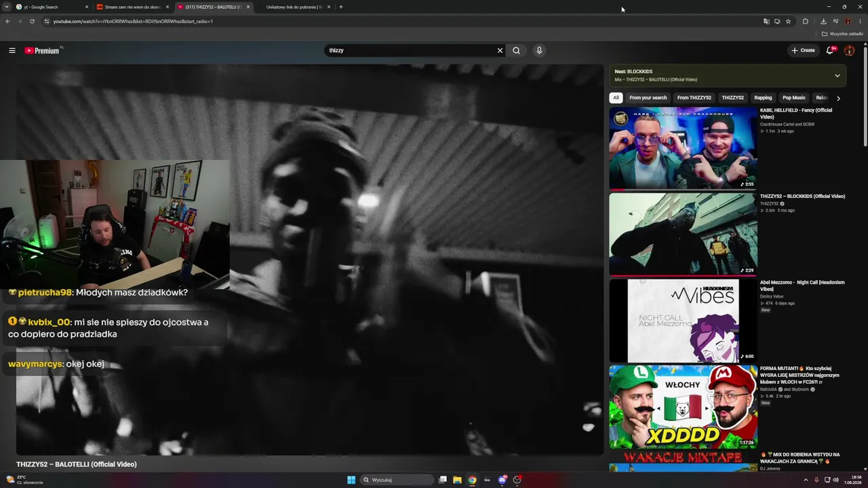The width and height of the screenshot is (868, 488).
Task: Bookmark this page with the star icon
Action: [788, 21]
